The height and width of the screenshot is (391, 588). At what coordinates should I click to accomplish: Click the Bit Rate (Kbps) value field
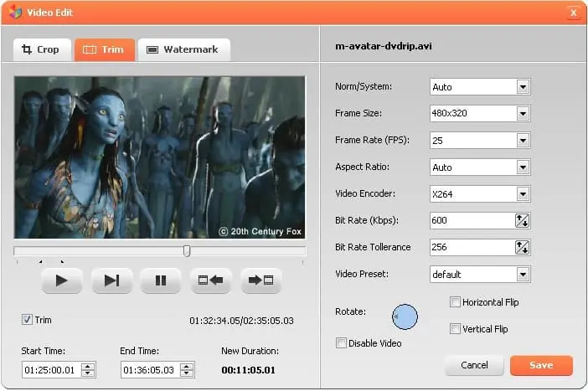(x=472, y=221)
